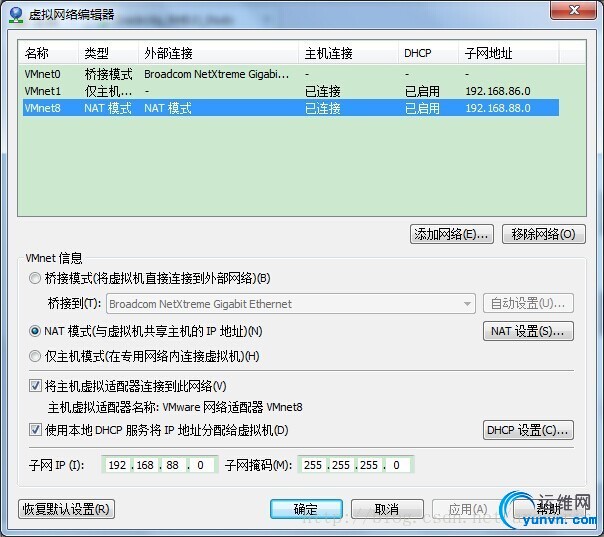The width and height of the screenshot is (604, 537).
Task: Click second octet 255 of 子网掩码
Action: coord(341,465)
